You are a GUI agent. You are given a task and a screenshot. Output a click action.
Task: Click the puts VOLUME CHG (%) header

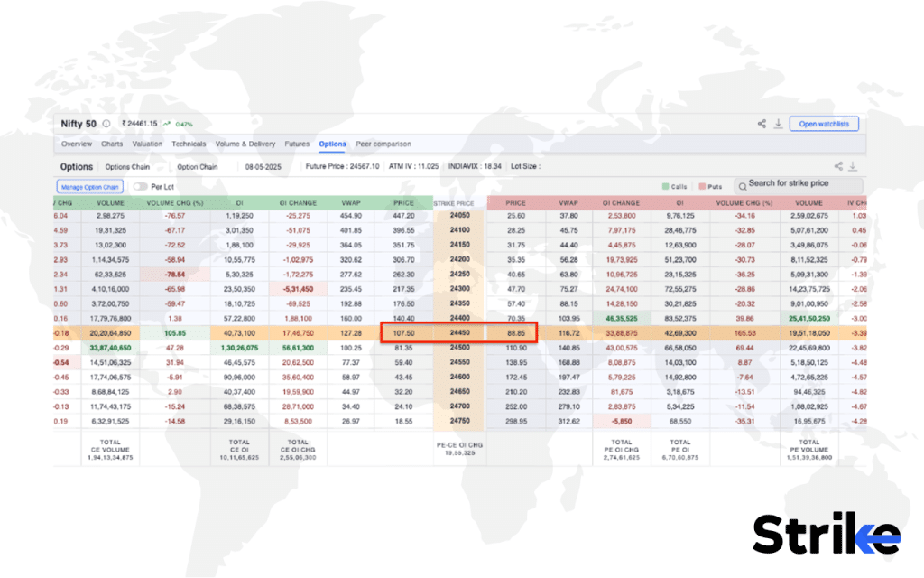click(744, 203)
